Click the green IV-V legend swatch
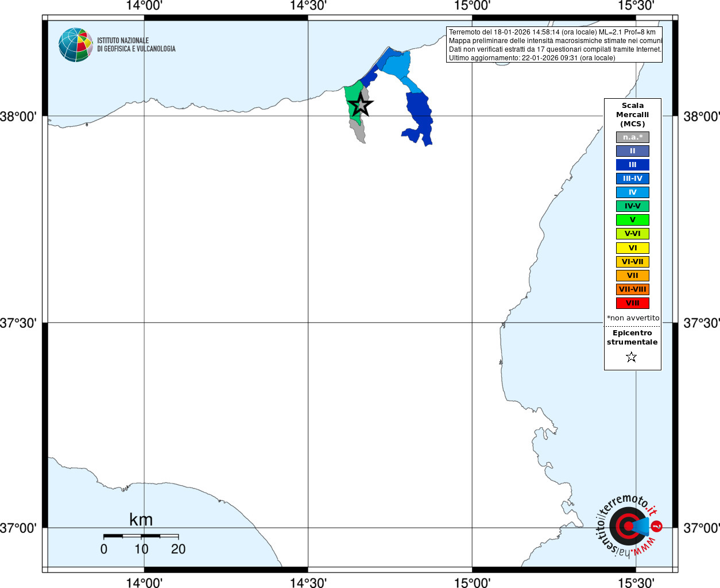 [633, 206]
